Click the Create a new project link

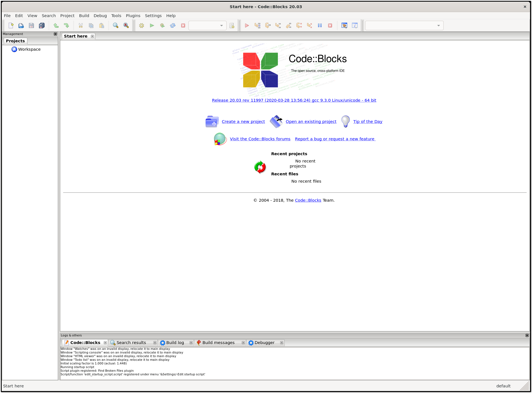tap(243, 122)
